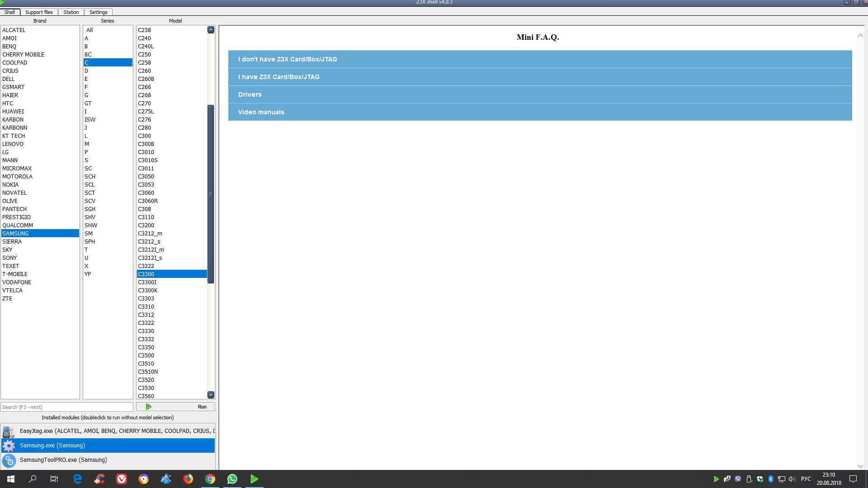Select model C260B
The image size is (868, 488).
click(172, 79)
